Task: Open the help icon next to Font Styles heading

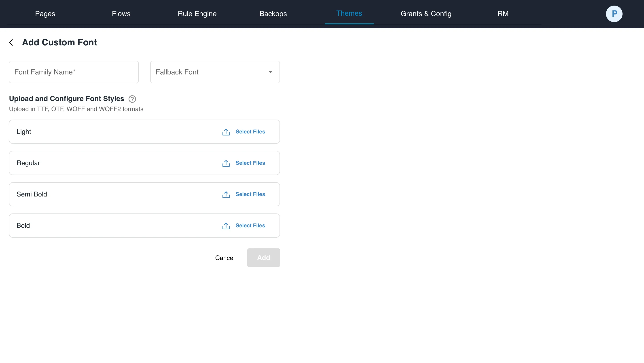Action: tap(132, 99)
